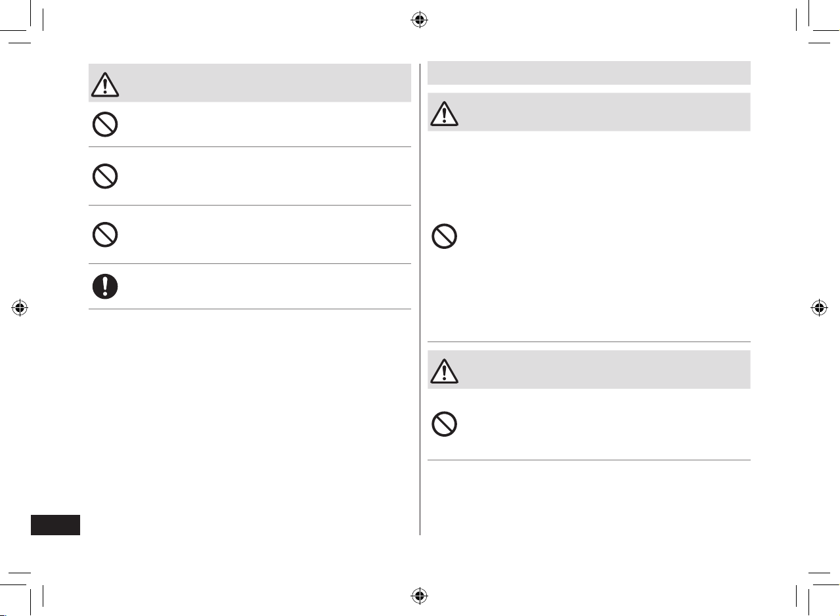Select third prohibition symbol in left column

point(105,234)
